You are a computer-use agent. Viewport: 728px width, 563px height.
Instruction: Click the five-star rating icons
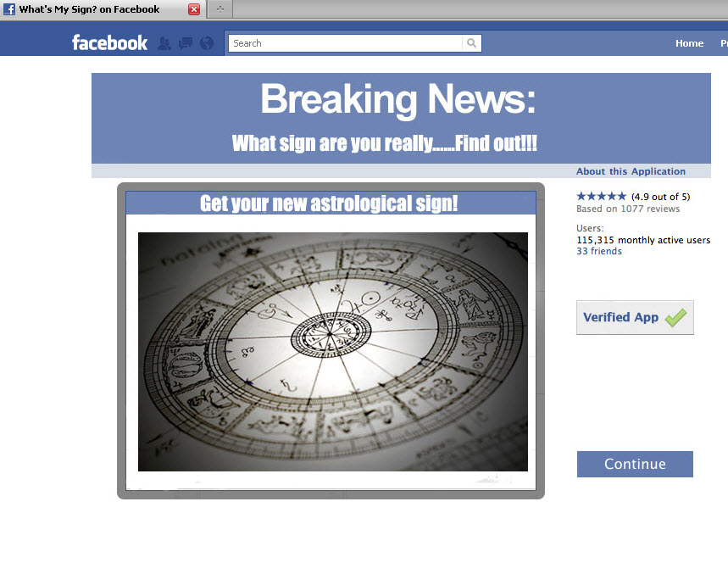pos(601,196)
